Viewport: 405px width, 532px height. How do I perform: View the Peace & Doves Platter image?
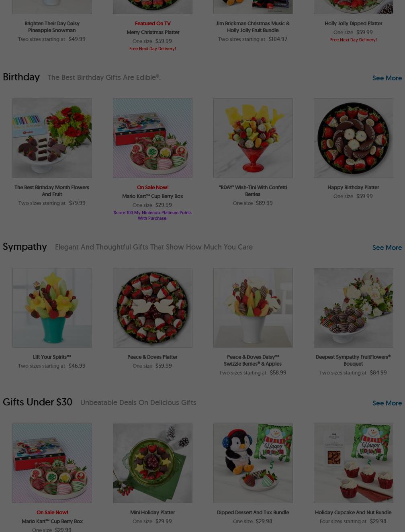tap(153, 308)
